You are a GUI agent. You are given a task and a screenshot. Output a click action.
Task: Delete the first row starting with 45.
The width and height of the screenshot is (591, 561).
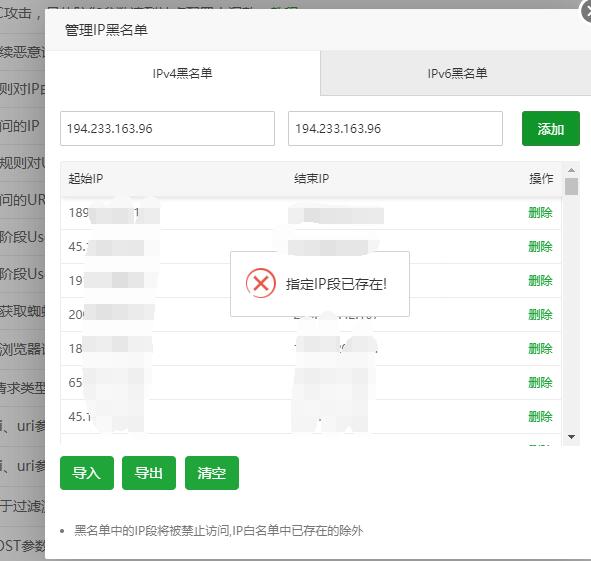point(540,247)
